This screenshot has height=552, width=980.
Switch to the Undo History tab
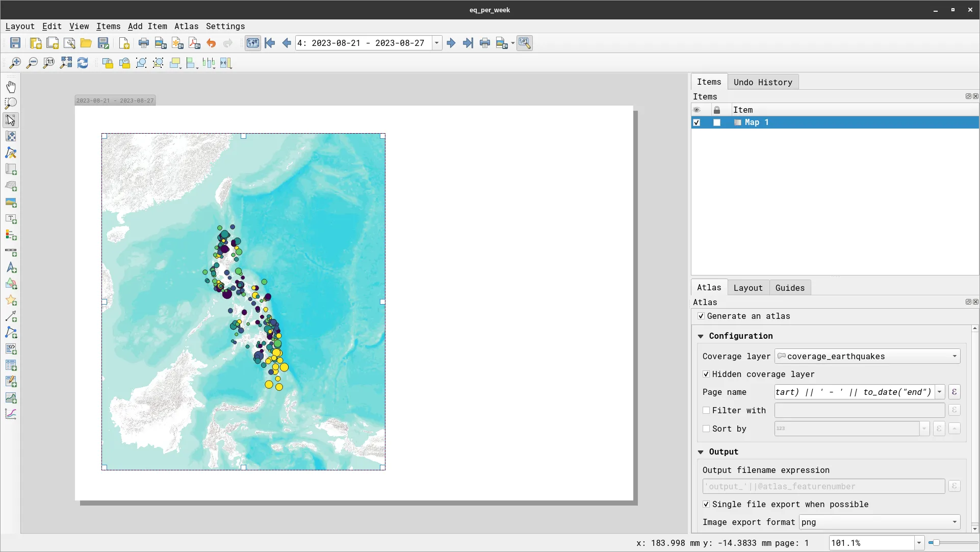(763, 82)
